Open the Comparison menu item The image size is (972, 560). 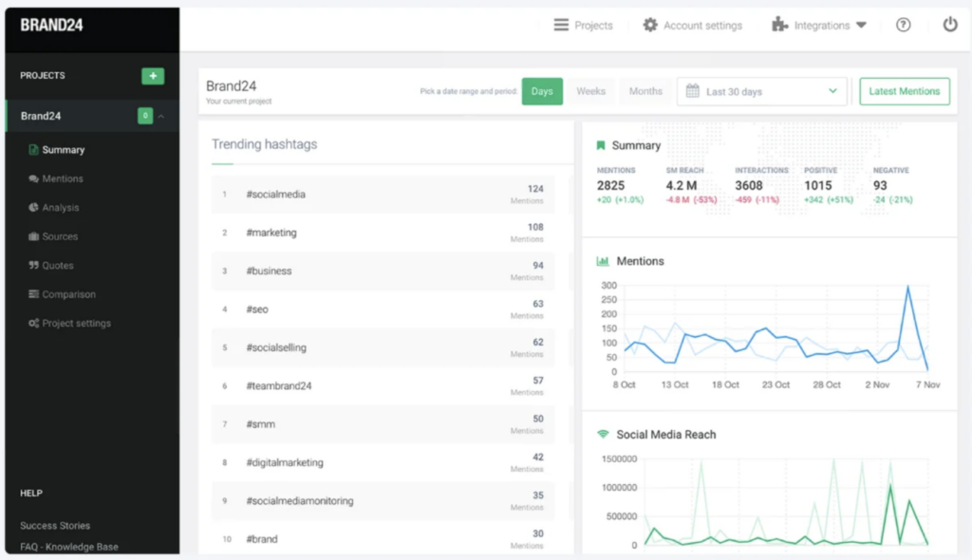pyautogui.click(x=68, y=294)
